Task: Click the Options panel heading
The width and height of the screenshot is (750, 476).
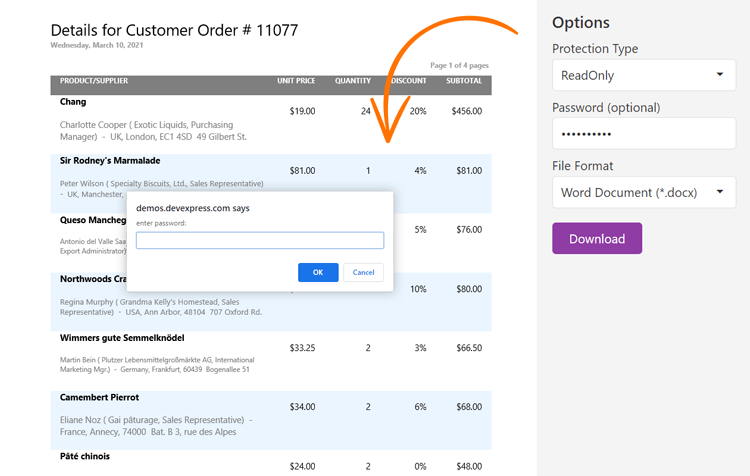Action: point(580,23)
